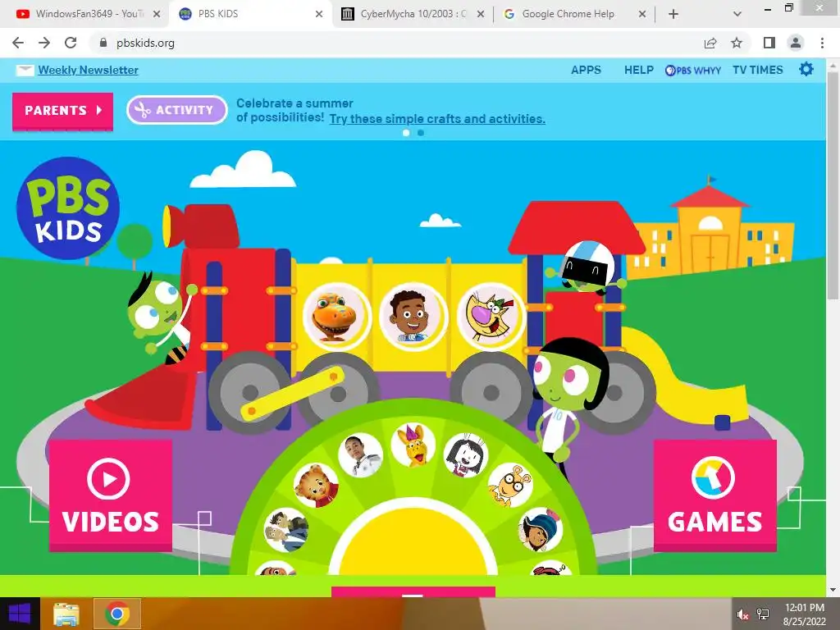Screen dimensions: 840x630
Task: Choose Arthur on the show wheel
Action: [x=510, y=486]
